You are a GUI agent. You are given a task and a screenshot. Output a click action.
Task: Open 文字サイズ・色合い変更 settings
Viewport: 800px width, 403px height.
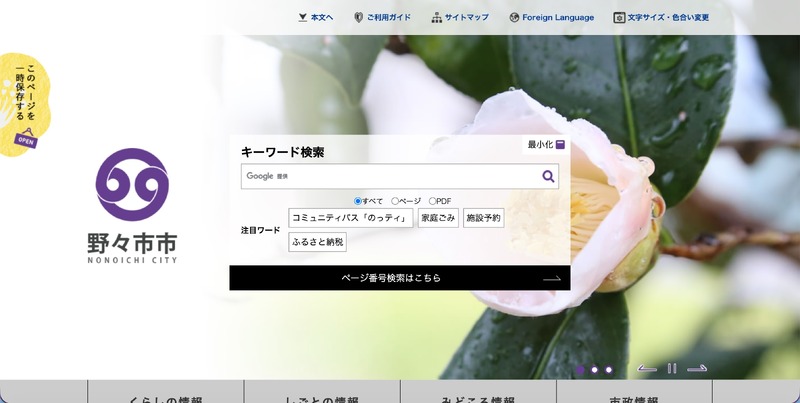tap(661, 17)
